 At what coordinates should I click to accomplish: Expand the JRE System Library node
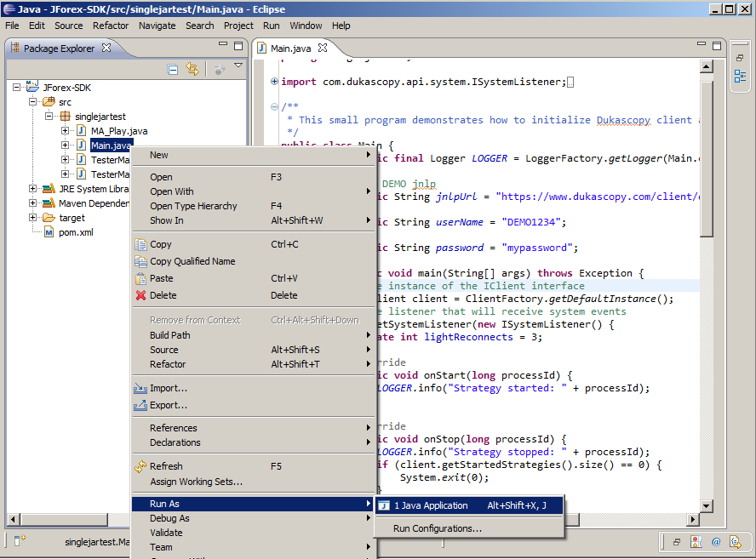click(33, 189)
